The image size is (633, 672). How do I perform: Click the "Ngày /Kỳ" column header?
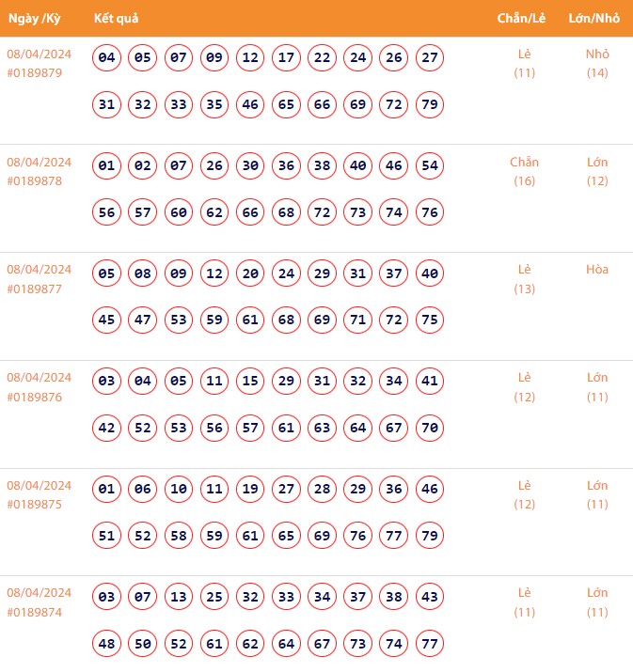coord(35,19)
